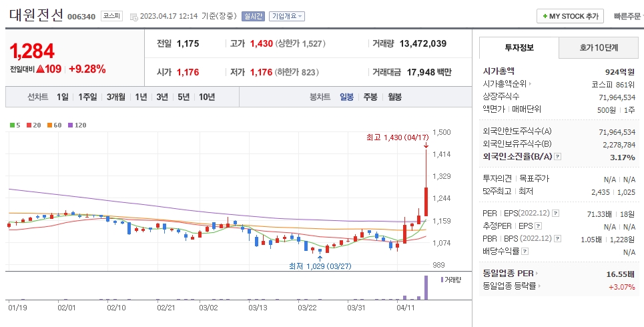Click the 매매단위 label

(x=527, y=109)
